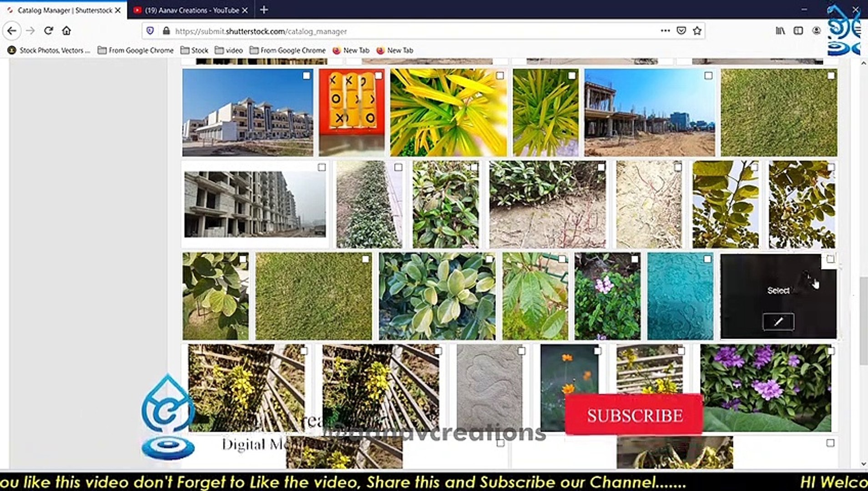The height and width of the screenshot is (491, 868).
Task: Select checkbox on white apartment building photo
Action: (x=307, y=75)
